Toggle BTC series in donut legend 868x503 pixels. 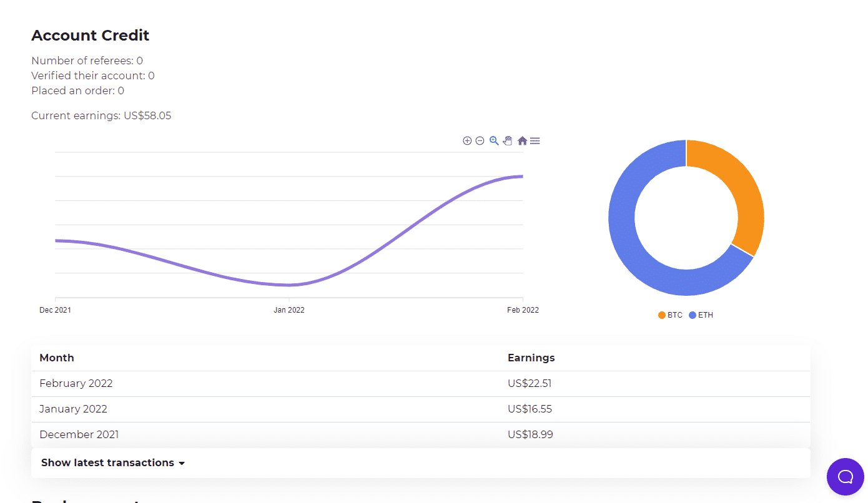tap(670, 315)
